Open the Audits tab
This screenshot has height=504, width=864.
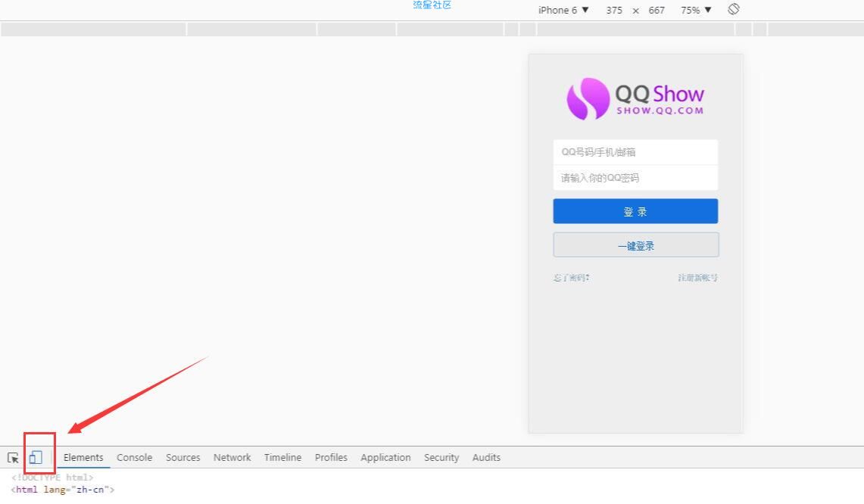pos(487,457)
